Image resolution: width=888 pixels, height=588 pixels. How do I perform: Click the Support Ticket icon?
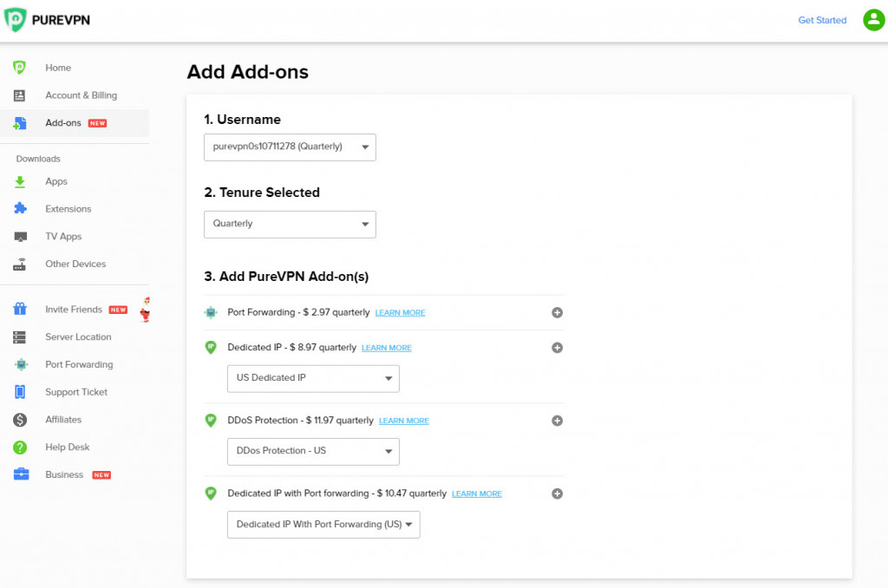(20, 392)
